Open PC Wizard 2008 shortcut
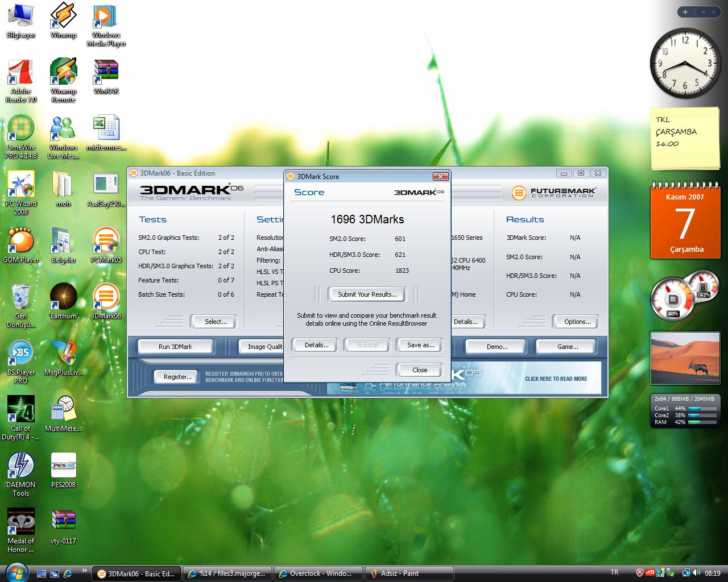This screenshot has width=728, height=582. [20, 194]
